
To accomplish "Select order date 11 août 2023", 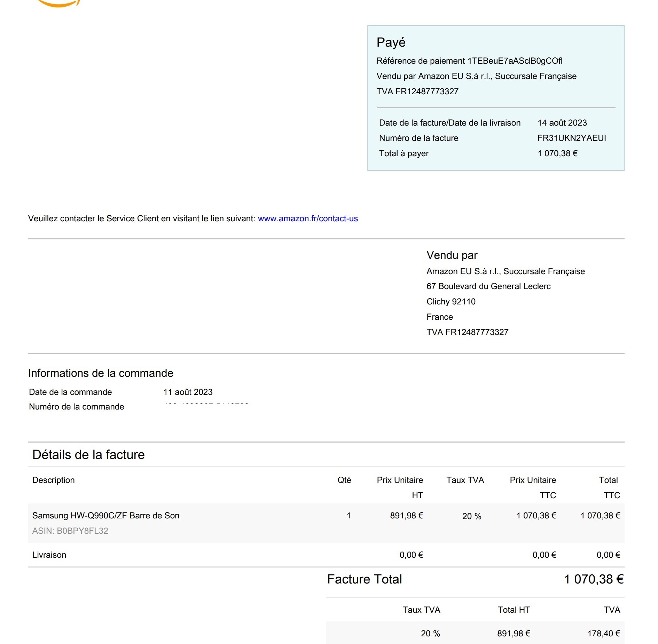I will click(188, 392).
